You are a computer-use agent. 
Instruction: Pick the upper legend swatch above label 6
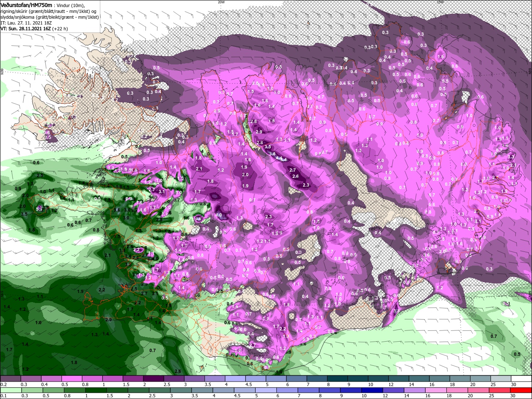click(296, 379)
